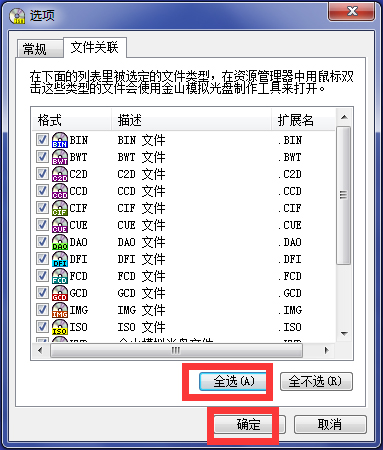383x450 pixels.
Task: Cancel with the 取消 button
Action: [330, 424]
